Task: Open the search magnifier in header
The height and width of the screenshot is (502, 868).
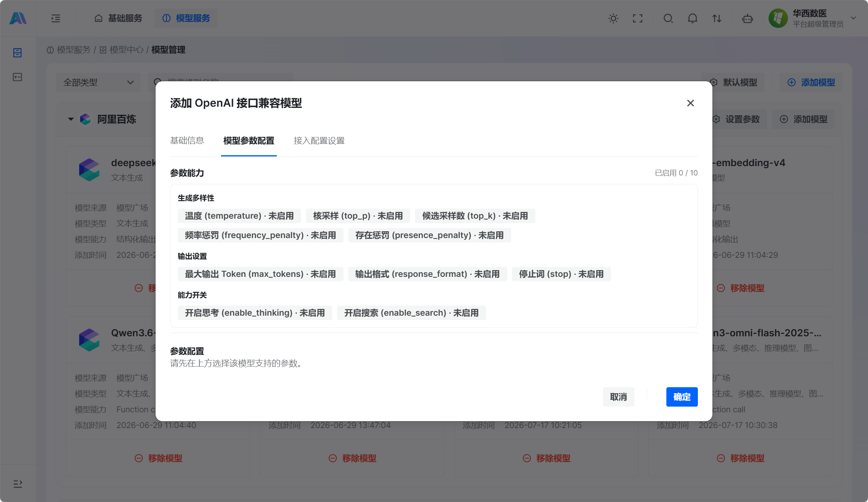Action: tap(668, 18)
